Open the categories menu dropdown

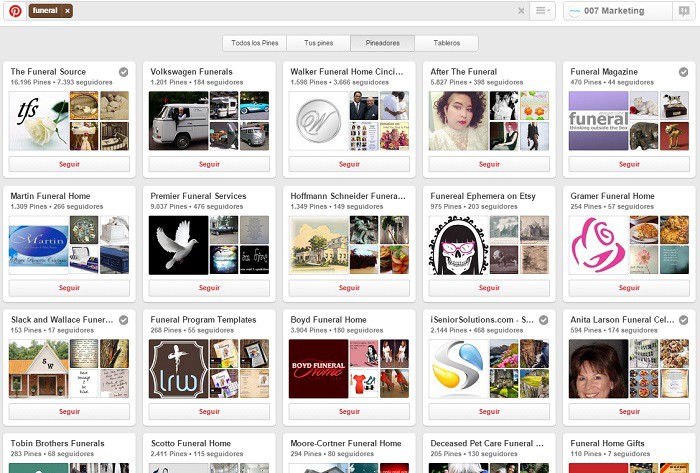(x=542, y=11)
